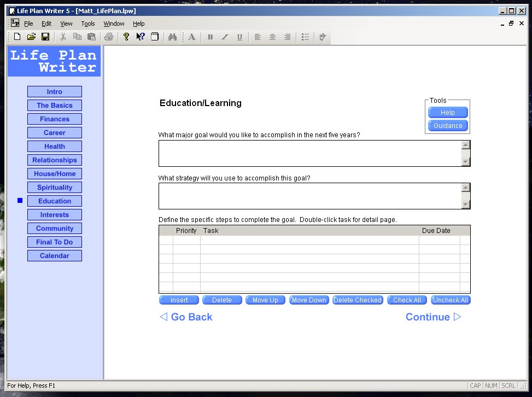
Task: Click the application icon in the menu bar
Action: (x=15, y=23)
